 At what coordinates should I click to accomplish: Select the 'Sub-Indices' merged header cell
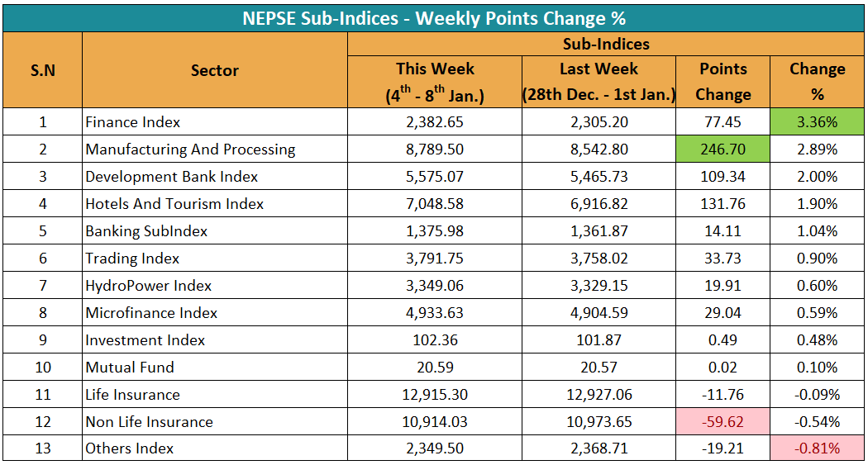[x=606, y=45]
